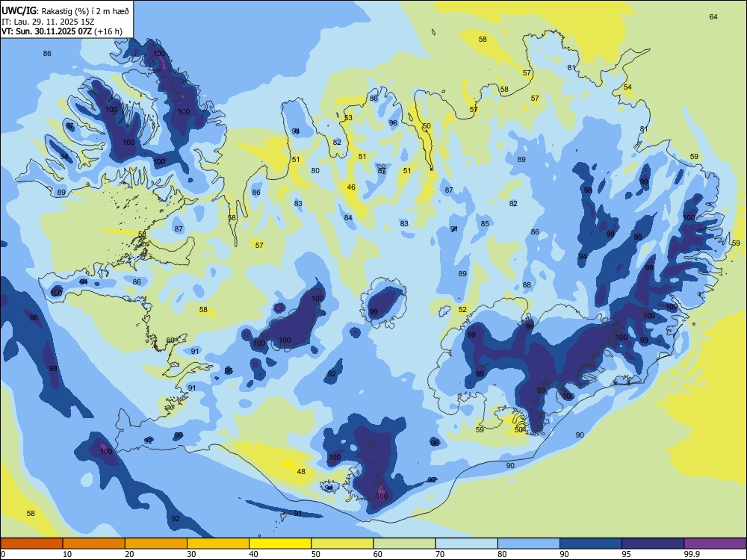Viewport: 747px width, 560px height.
Task: Click the legend tick label '10'
Action: click(x=67, y=554)
